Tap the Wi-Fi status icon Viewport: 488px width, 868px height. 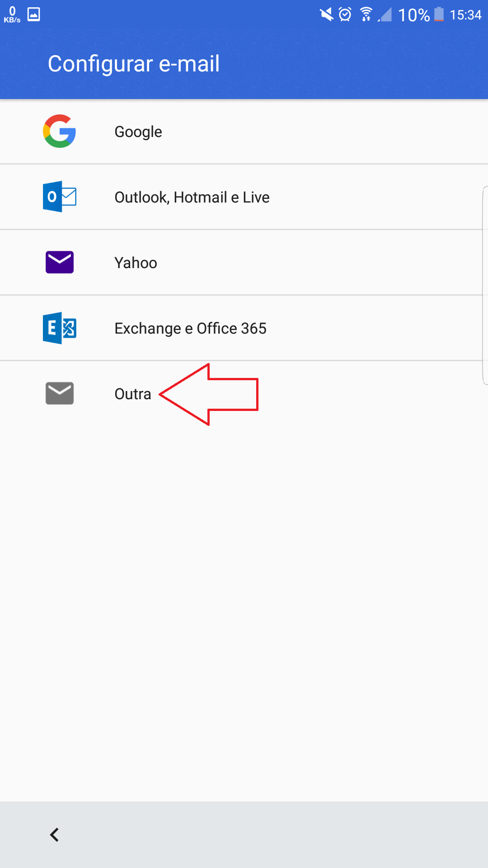point(366,14)
